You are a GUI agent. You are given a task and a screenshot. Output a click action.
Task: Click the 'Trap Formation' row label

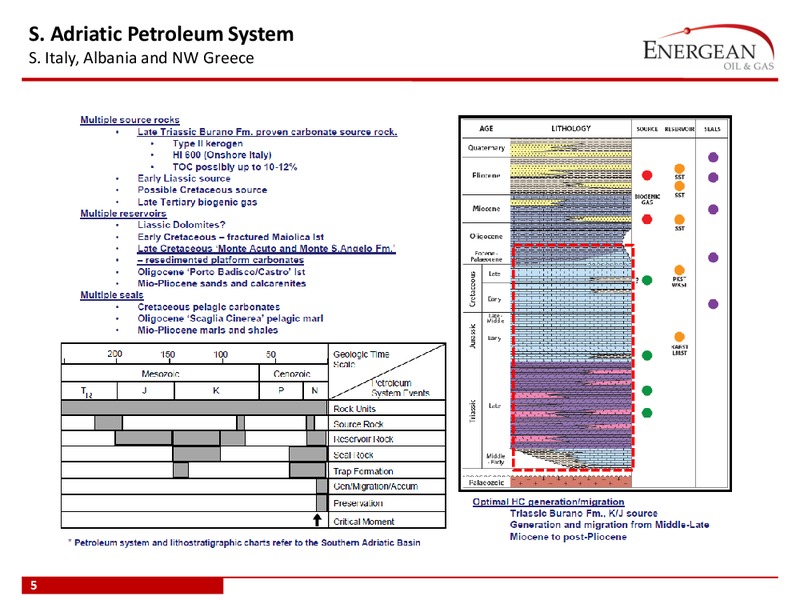(x=363, y=471)
